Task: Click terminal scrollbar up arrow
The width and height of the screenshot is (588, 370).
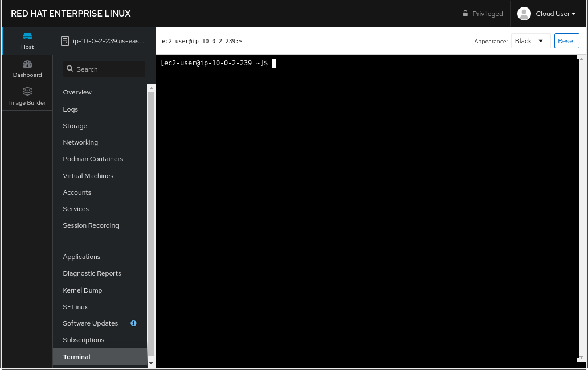Action: (581, 59)
